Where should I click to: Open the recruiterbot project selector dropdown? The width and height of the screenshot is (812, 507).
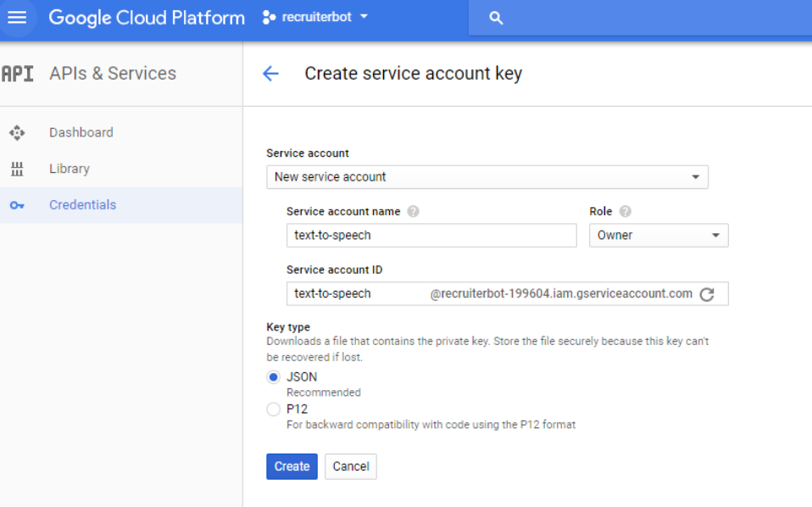click(314, 17)
